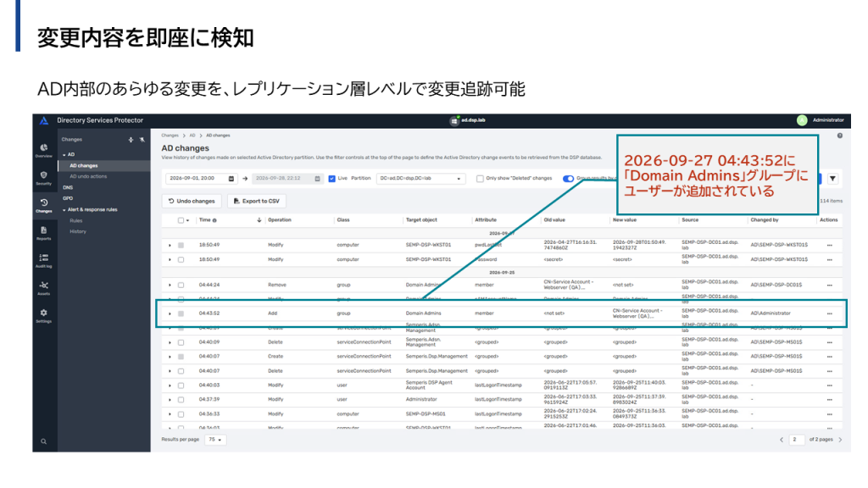Toggle the Group results switch
Image resolution: width=868 pixels, height=488 pixels.
click(x=569, y=179)
